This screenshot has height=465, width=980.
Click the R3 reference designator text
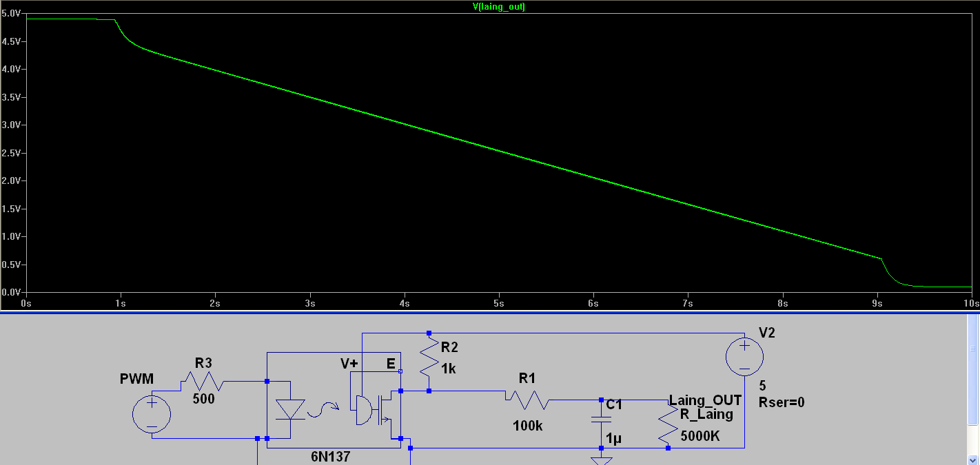coord(204,362)
